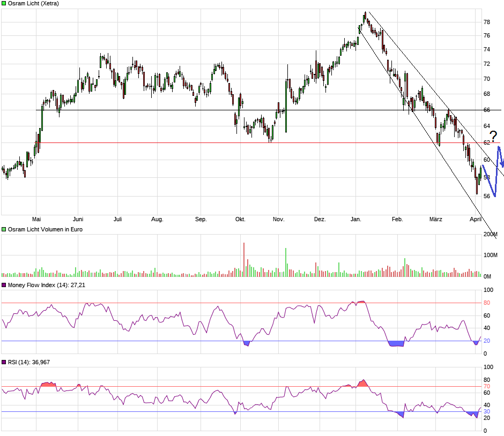Click the 'Juni' month label on the axis

pos(78,219)
